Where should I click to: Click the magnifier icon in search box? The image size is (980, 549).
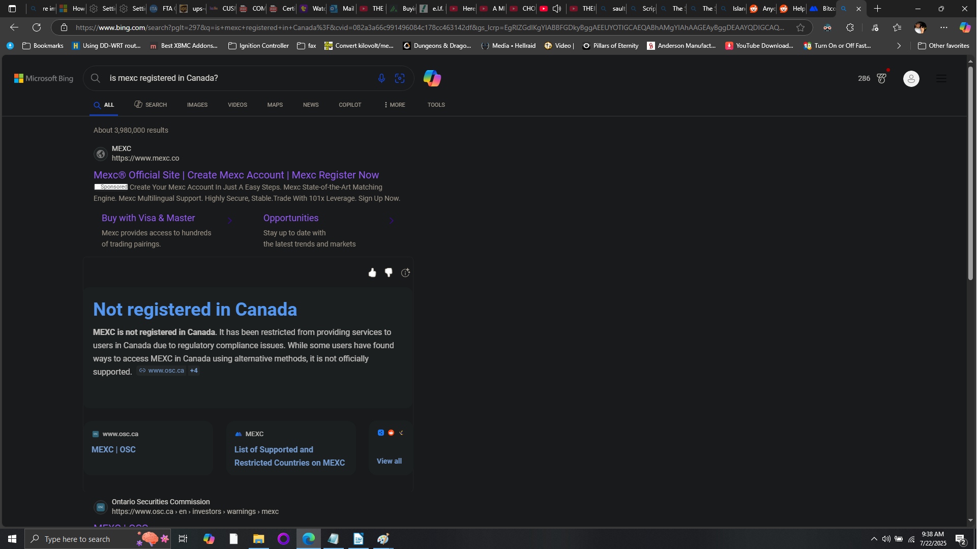click(95, 78)
